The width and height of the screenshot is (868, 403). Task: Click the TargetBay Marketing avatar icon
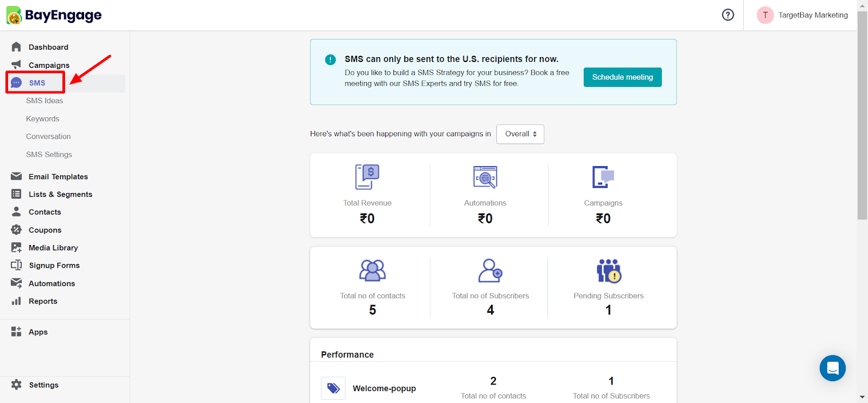765,15
